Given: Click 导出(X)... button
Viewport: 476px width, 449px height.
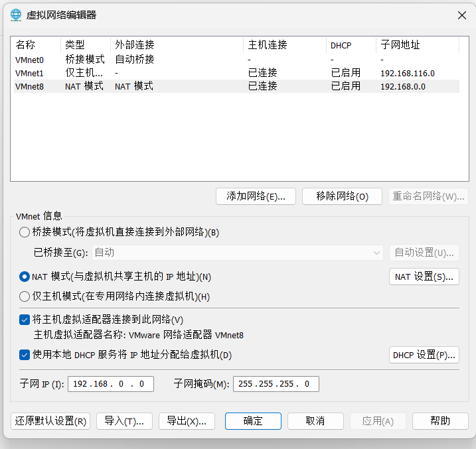Looking at the screenshot, I should pos(187,420).
